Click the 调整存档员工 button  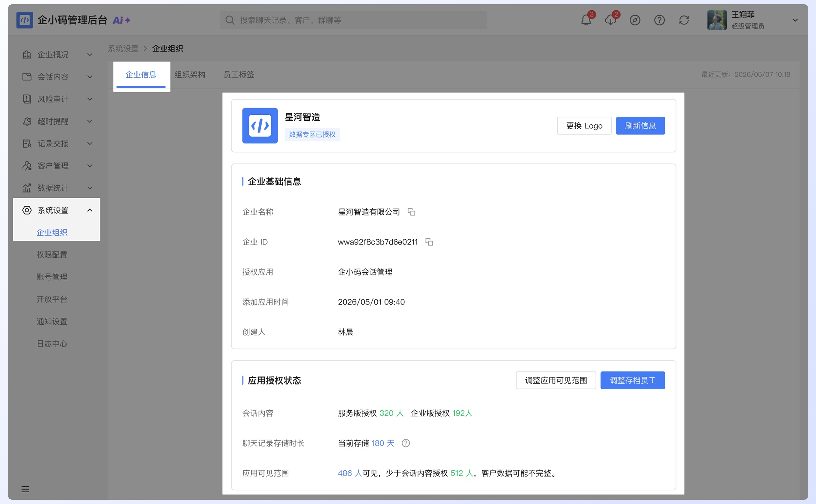(633, 380)
